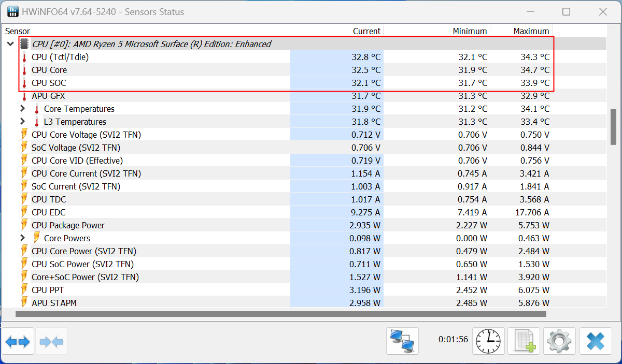Click the maximum value 17.706 A

532,212
